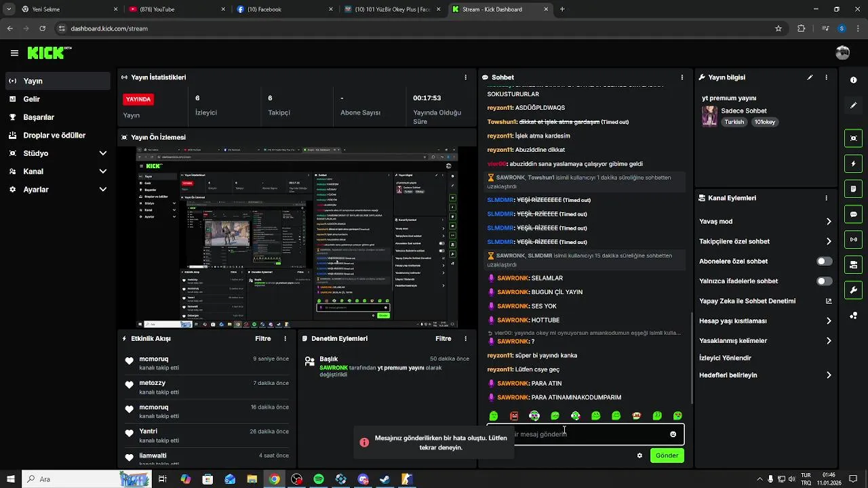Open the Yayın İstatistikleri three-dot menu
Viewport: 868px width, 488px height.
click(465, 77)
